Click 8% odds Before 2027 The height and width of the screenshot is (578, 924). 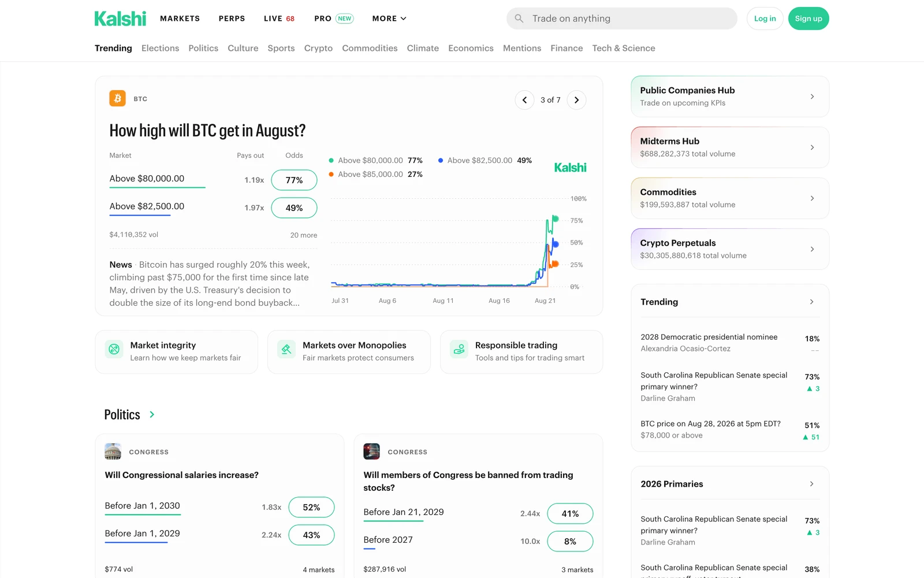tap(570, 541)
